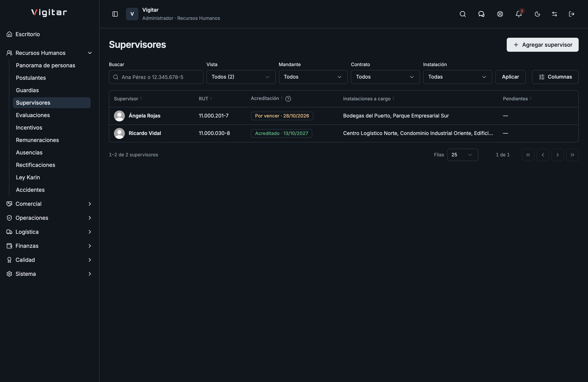
Task: Click Ángela Rojas avatar
Action: tap(119, 116)
